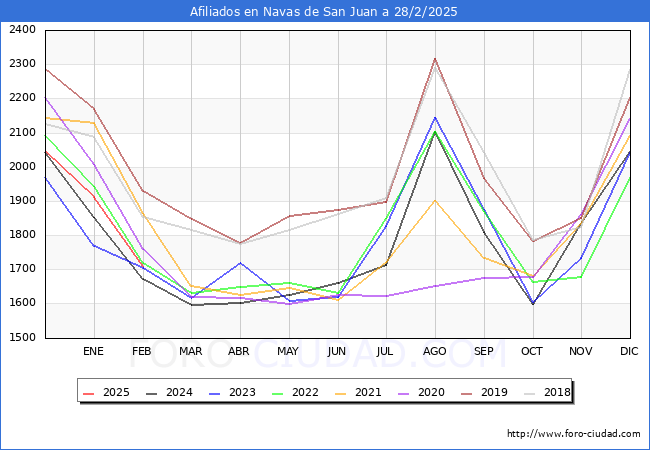Click the JUL month axis label

click(385, 351)
